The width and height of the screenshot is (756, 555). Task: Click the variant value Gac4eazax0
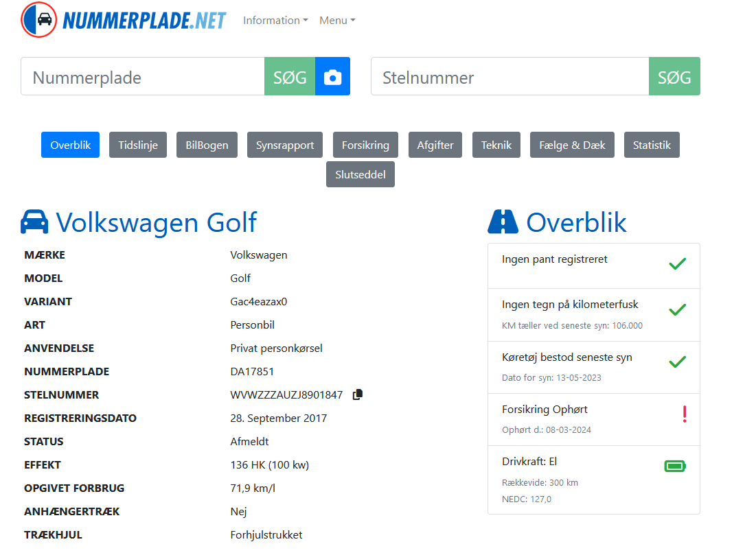(258, 302)
